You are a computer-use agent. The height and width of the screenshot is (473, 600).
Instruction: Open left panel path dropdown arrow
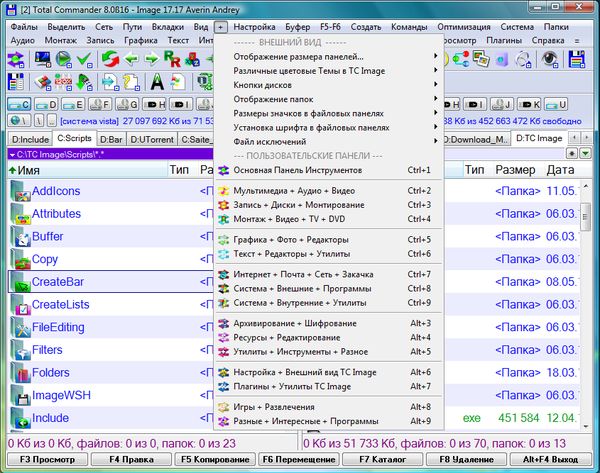coord(12,155)
